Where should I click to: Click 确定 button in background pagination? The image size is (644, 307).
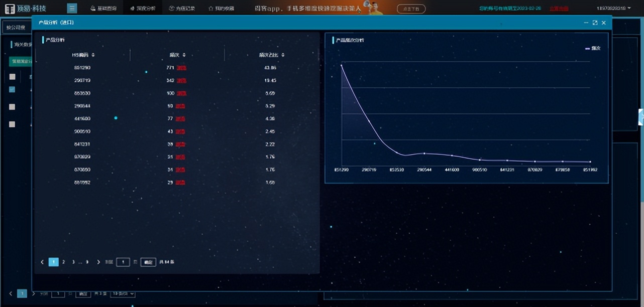tap(83, 293)
